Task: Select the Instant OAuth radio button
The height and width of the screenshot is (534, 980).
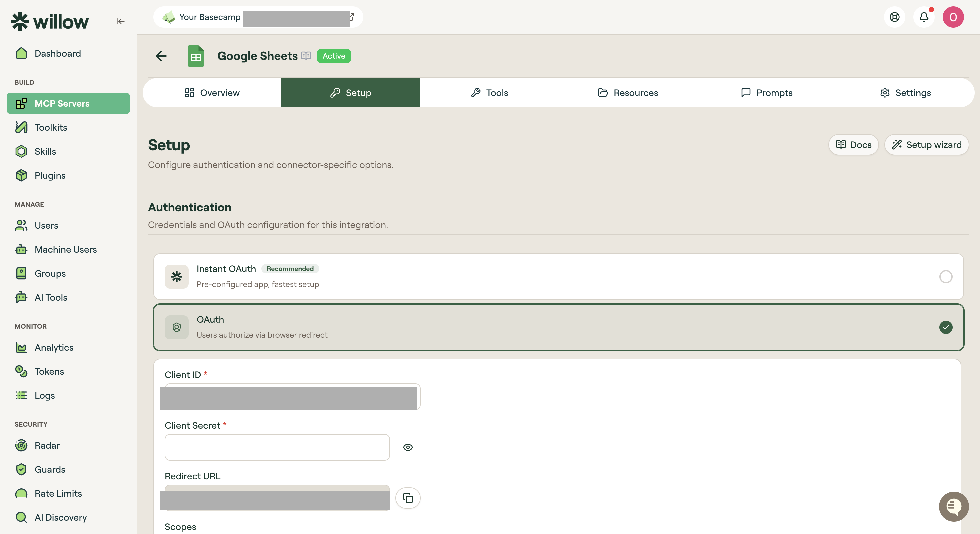Action: pyautogui.click(x=946, y=277)
